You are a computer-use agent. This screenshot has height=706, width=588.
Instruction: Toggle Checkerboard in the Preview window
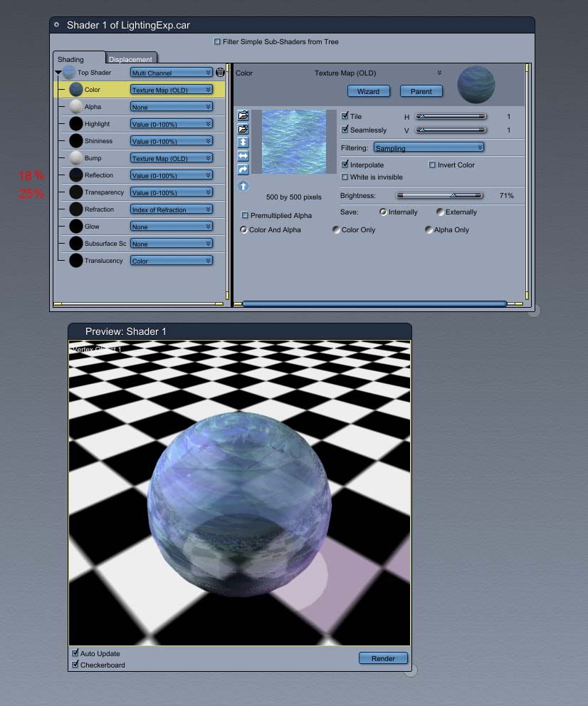tap(75, 665)
